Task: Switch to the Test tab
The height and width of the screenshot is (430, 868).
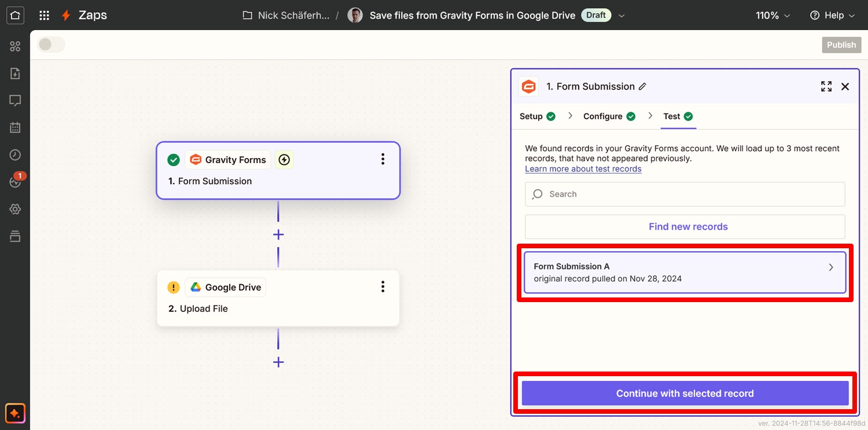Action: coord(678,116)
